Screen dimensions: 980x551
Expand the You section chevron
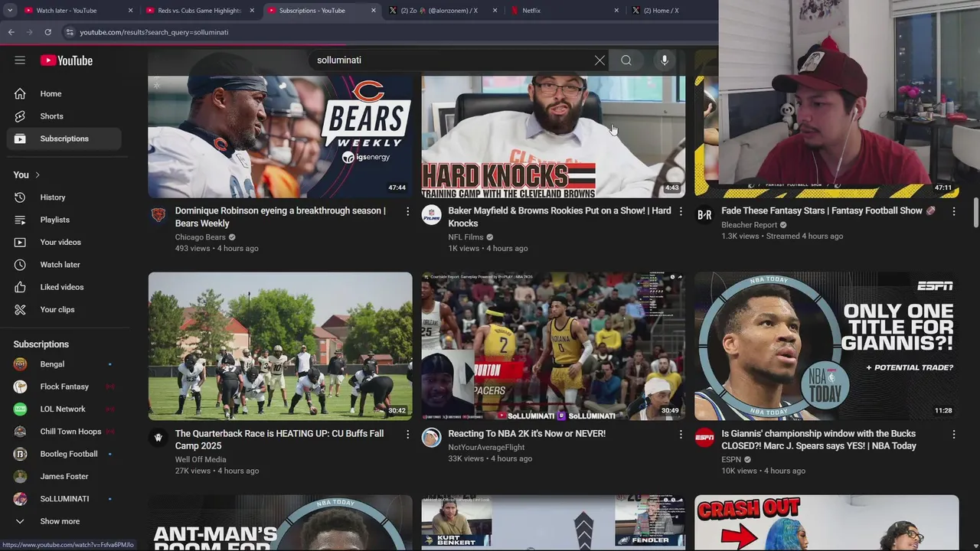(37, 175)
